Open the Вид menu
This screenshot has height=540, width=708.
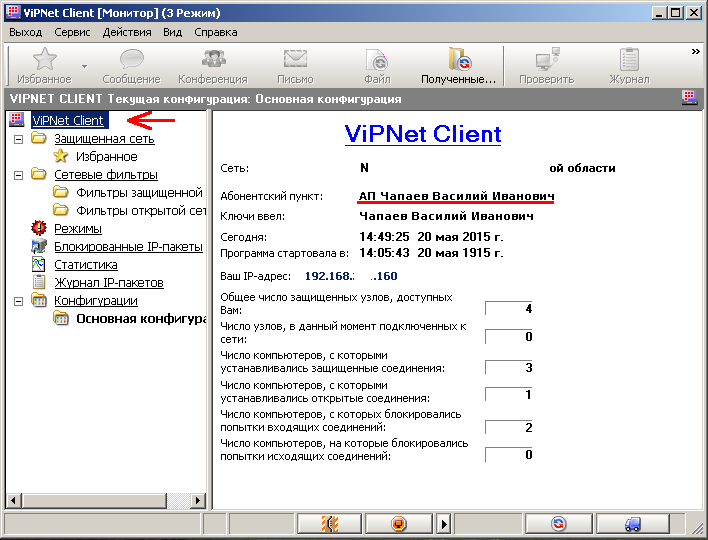172,33
